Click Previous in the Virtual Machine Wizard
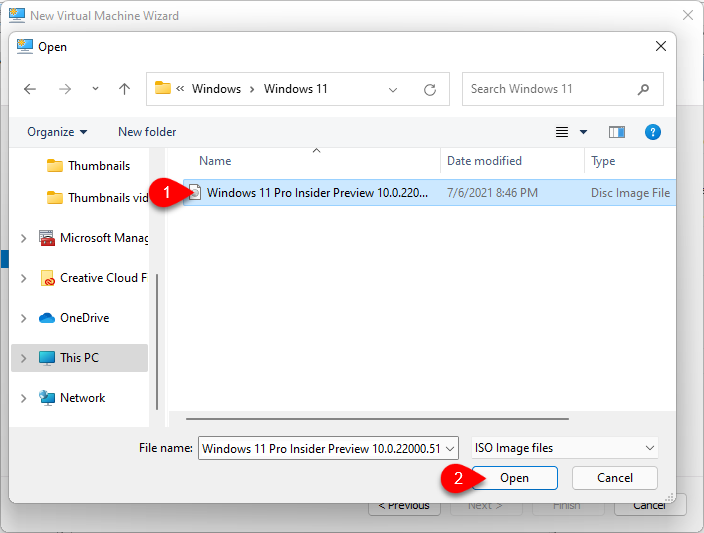 (x=404, y=507)
